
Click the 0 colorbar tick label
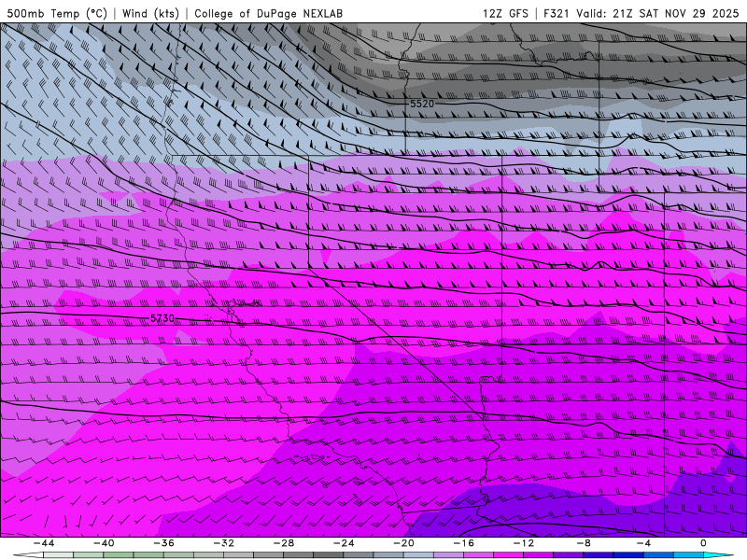click(703, 543)
